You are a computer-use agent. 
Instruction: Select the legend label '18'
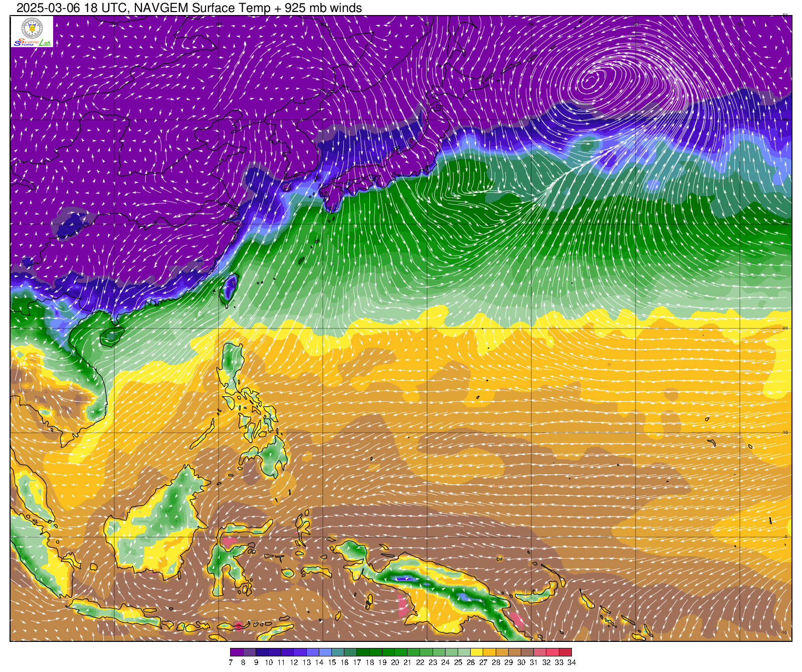pos(369,662)
